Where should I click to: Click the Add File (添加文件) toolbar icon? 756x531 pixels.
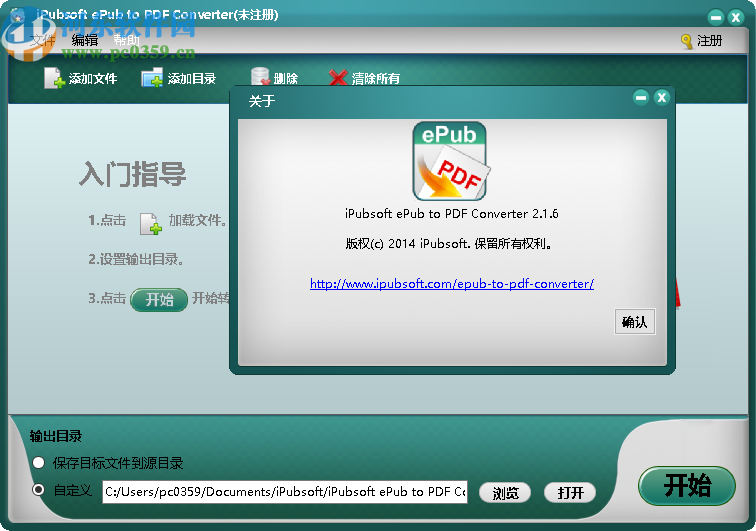tap(54, 78)
